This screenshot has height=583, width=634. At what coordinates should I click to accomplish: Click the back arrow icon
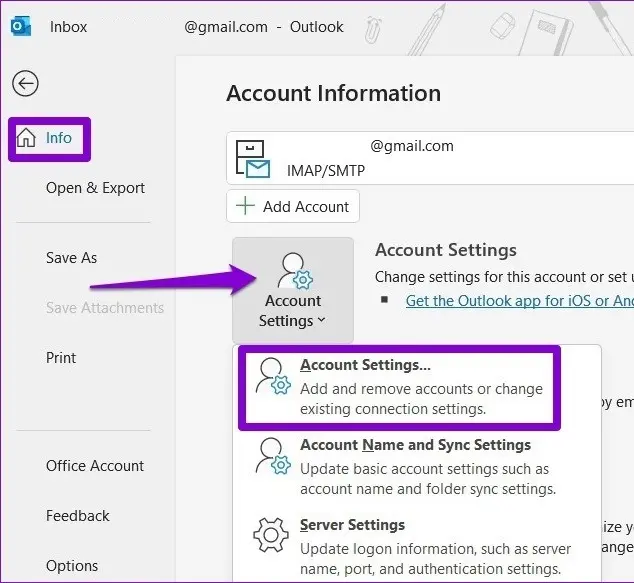(x=25, y=84)
